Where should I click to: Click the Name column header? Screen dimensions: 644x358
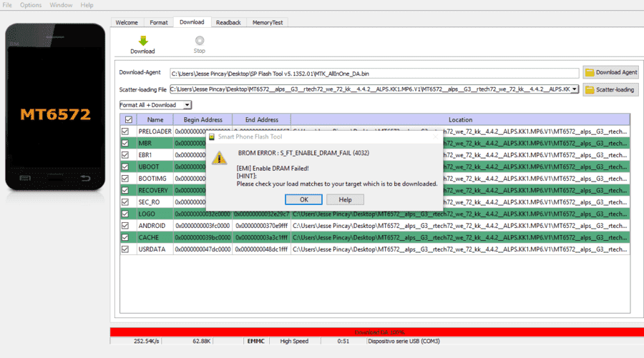click(155, 120)
